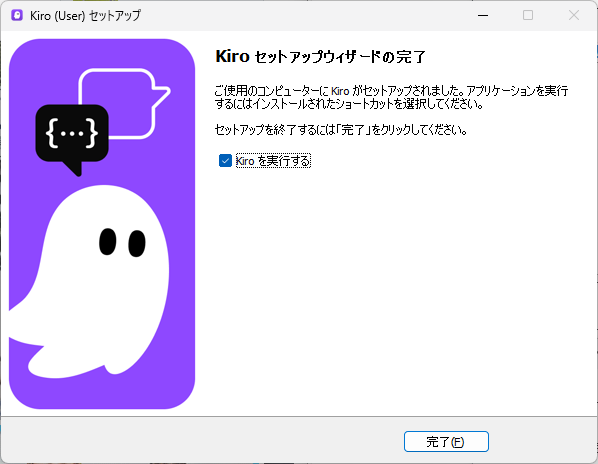
Task: Finish setup with the 完了(F) button
Action: [x=446, y=442]
